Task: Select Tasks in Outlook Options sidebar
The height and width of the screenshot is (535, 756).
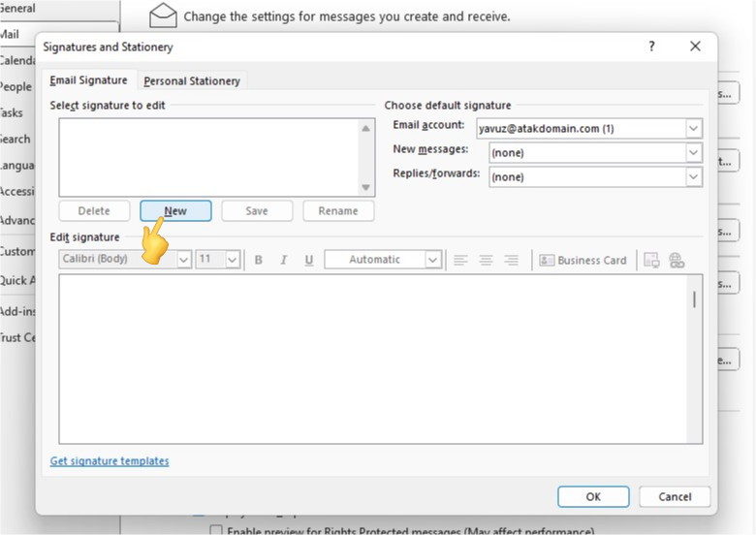Action: (x=12, y=112)
